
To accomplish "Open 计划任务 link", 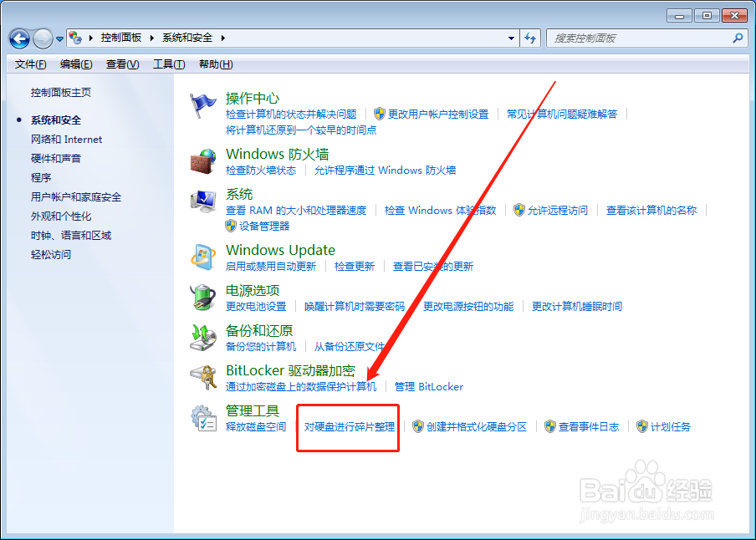I will (671, 427).
